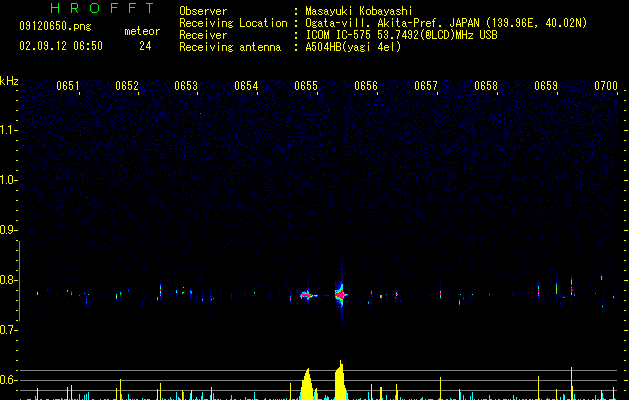Select the name Masayuki Kobayashi
Viewport: 629px width, 400px height.
point(359,11)
